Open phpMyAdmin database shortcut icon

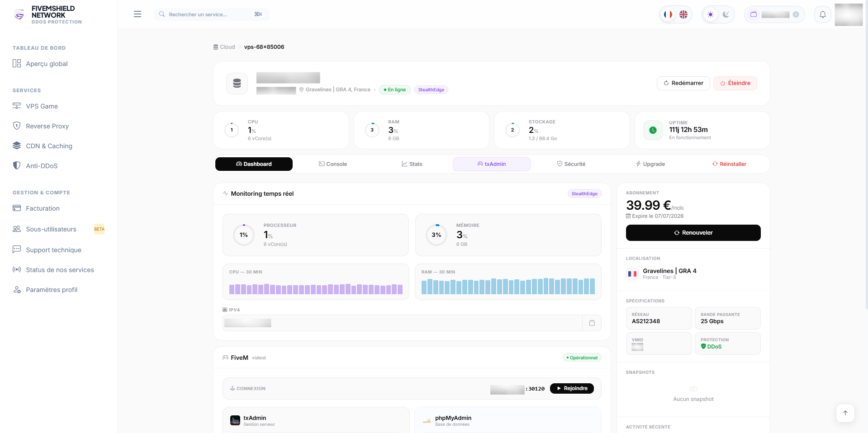[427, 420]
